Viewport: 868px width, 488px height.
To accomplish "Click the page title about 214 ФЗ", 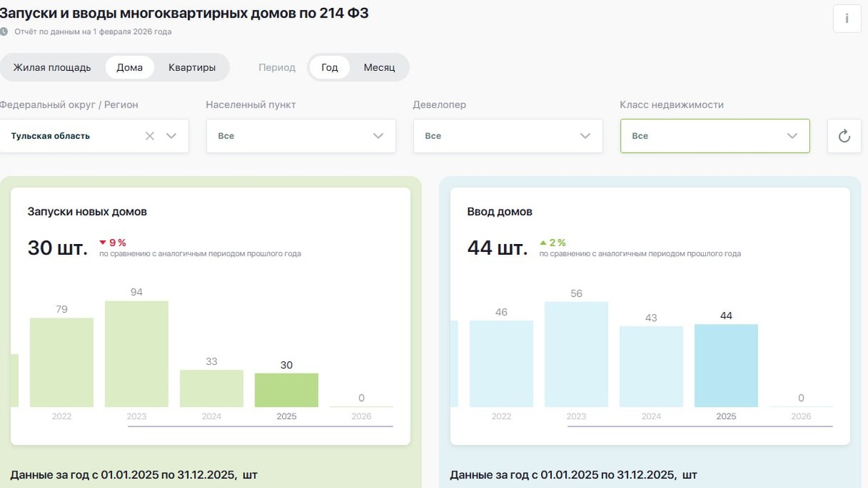I will (x=184, y=12).
